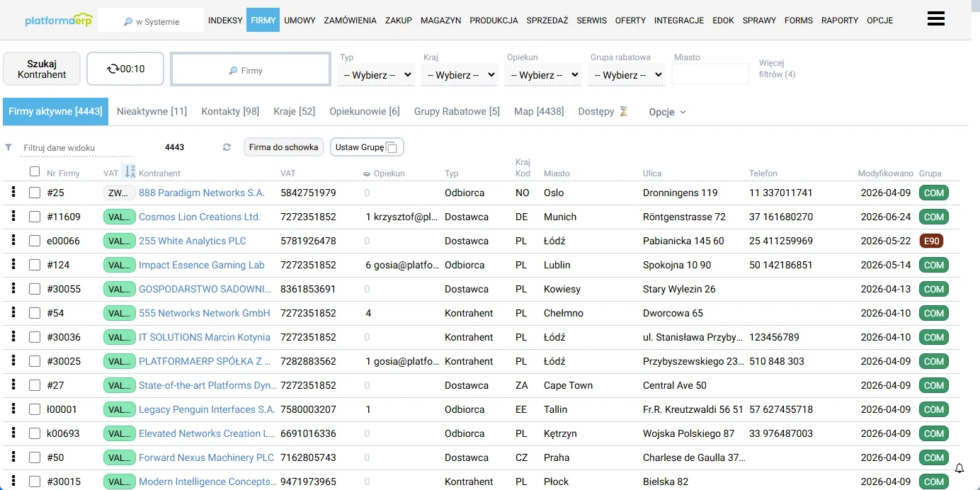Click the Filtruj dane widoku field
Viewport: 980px width, 490px height.
point(76,148)
